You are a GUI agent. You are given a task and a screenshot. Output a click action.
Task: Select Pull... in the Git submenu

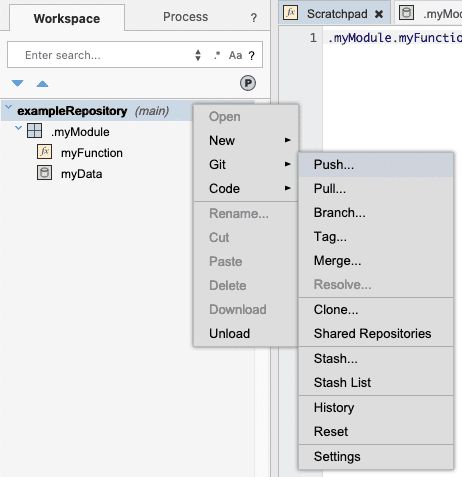pos(376,189)
